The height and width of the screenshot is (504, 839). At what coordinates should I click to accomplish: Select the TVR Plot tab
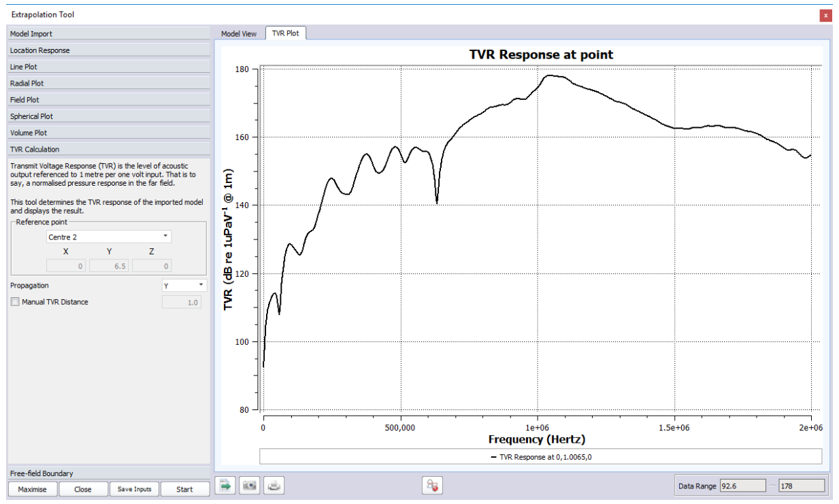(x=286, y=33)
